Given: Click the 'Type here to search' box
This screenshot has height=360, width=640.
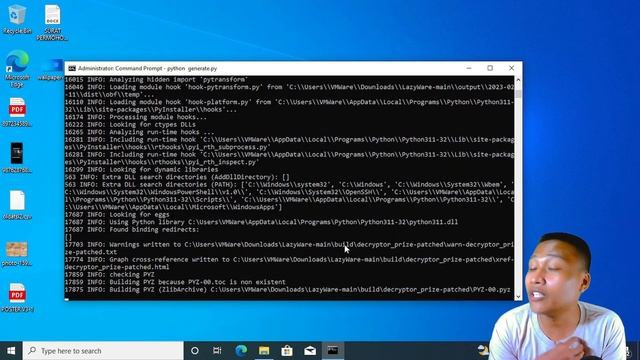Looking at the screenshot, I should click(x=103, y=351).
